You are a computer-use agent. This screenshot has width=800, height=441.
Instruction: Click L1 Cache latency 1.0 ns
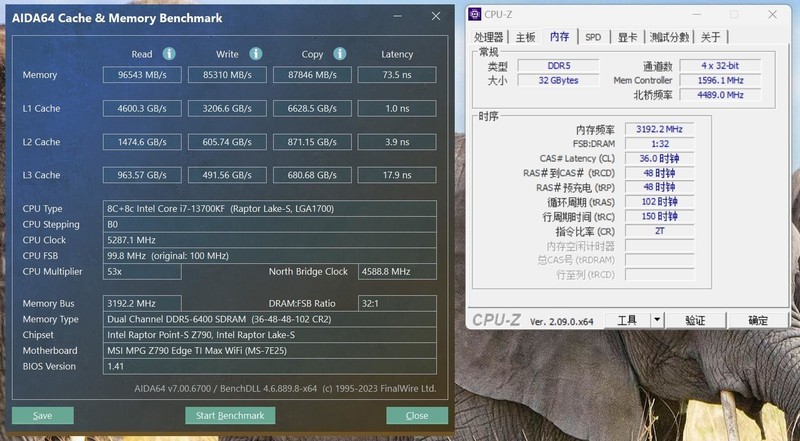click(x=397, y=108)
